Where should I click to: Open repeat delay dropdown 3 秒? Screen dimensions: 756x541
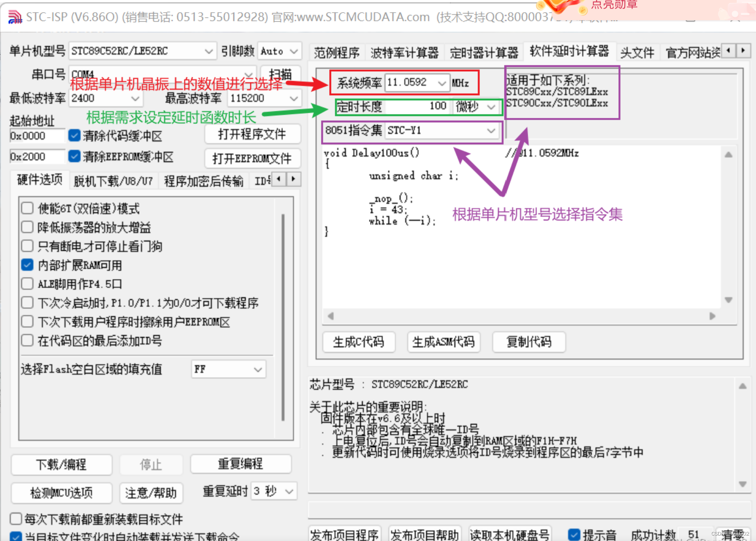(x=273, y=491)
